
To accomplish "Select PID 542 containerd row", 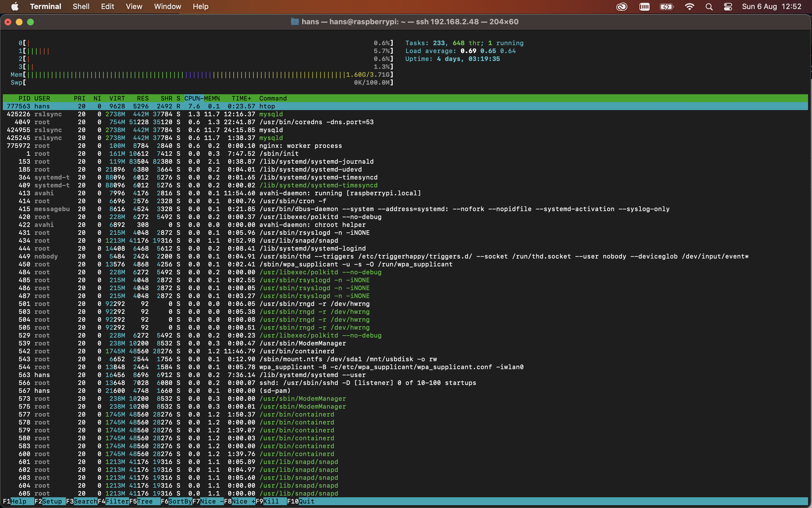I will tap(405, 351).
